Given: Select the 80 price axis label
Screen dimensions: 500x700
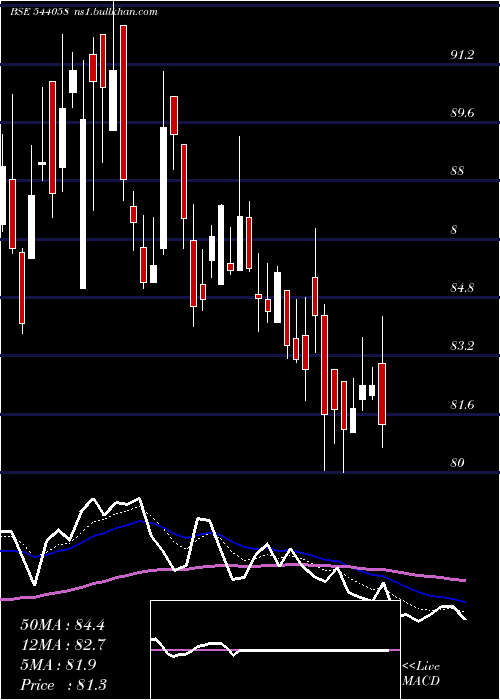Looking at the screenshot, I should [457, 462].
